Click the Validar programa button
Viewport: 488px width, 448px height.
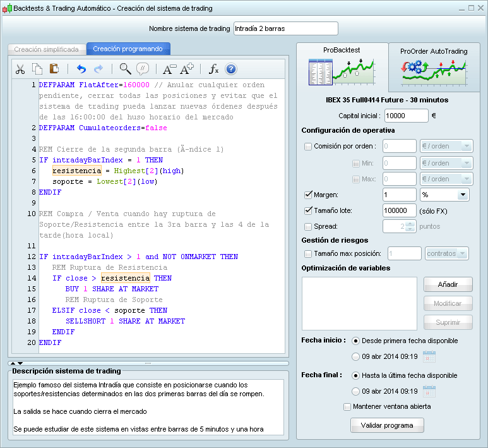tap(387, 425)
